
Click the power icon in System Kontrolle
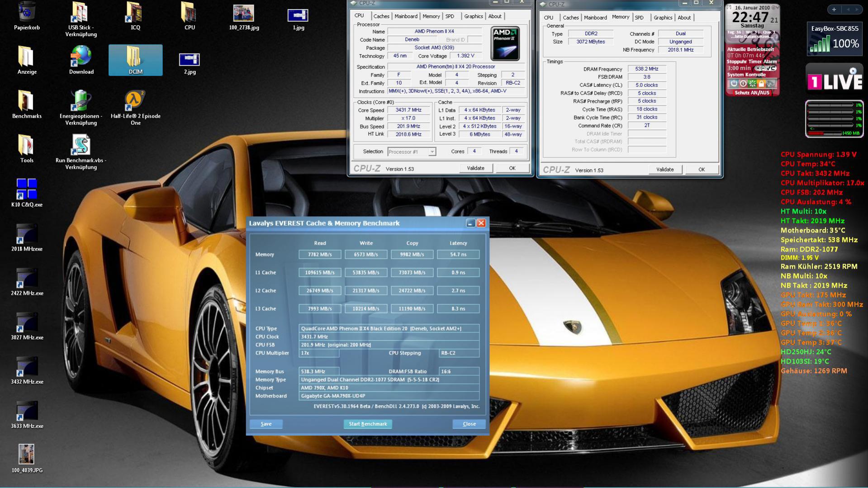[734, 84]
